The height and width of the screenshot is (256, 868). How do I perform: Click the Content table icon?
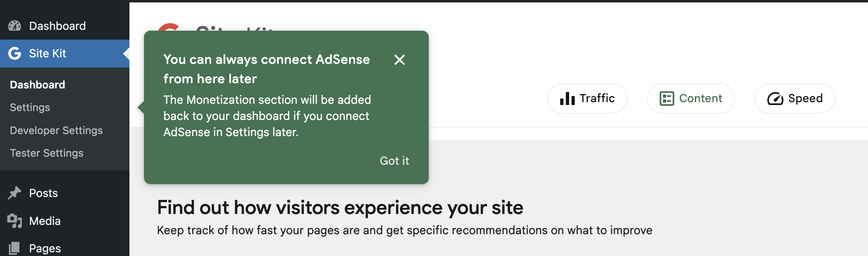(668, 98)
